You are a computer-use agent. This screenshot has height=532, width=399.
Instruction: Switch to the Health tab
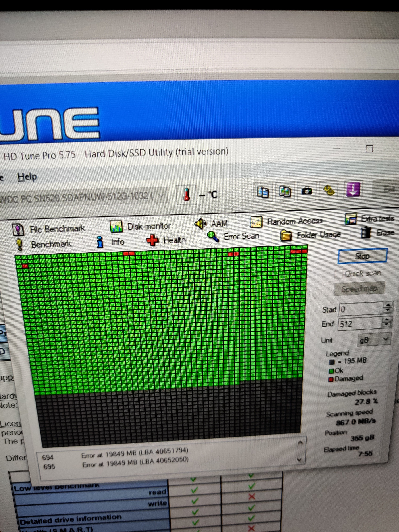(174, 240)
